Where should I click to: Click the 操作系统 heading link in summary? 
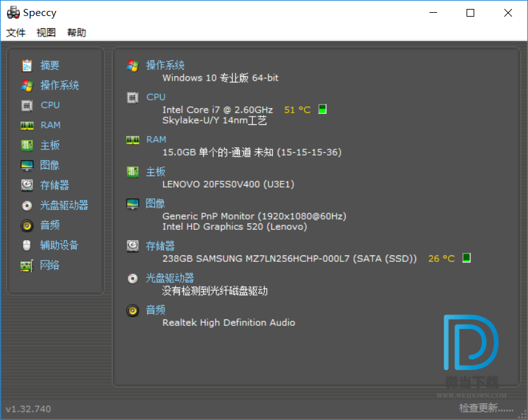pyautogui.click(x=165, y=65)
